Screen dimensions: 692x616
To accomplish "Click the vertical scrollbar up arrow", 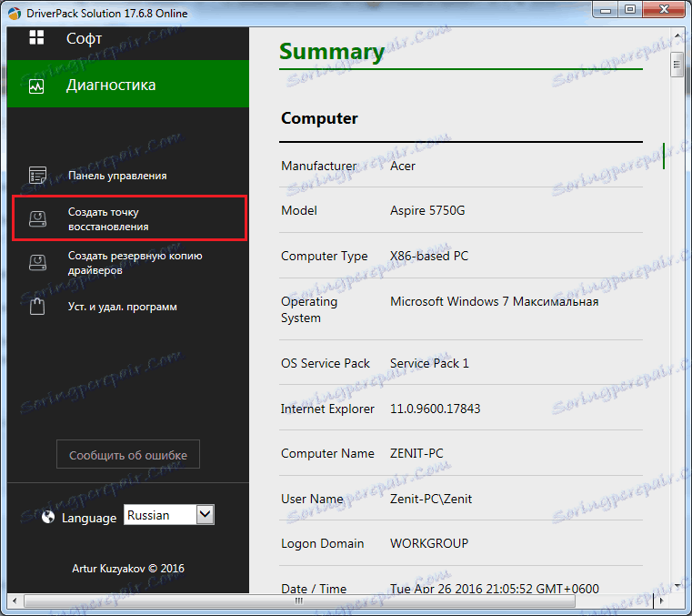I will pyautogui.click(x=677, y=35).
